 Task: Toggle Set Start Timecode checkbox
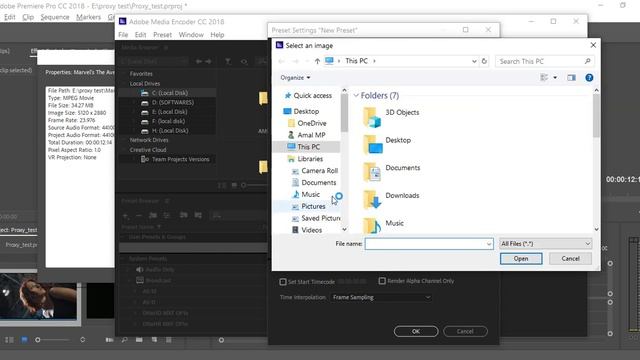coord(283,282)
